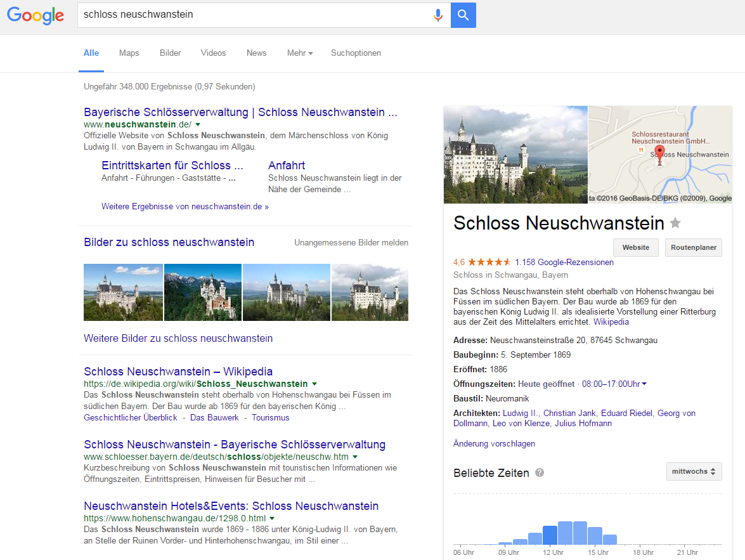This screenshot has width=745, height=560.
Task: Open Suchoptionen search tools
Action: (x=356, y=53)
